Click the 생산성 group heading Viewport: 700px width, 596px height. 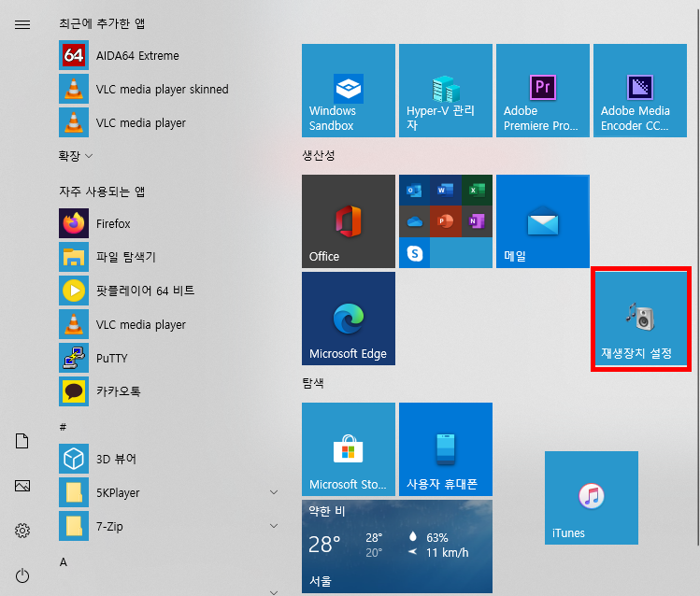click(x=319, y=155)
